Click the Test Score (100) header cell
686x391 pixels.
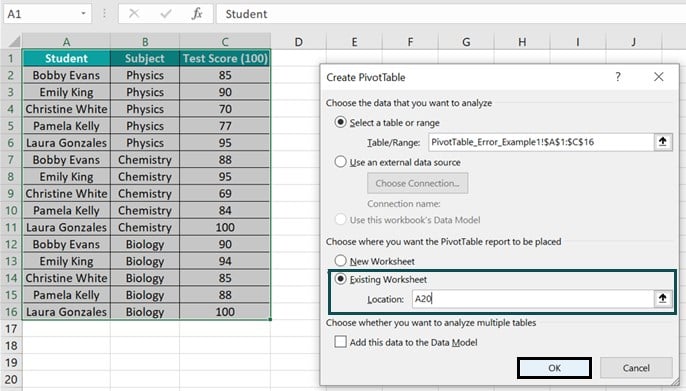point(225,58)
